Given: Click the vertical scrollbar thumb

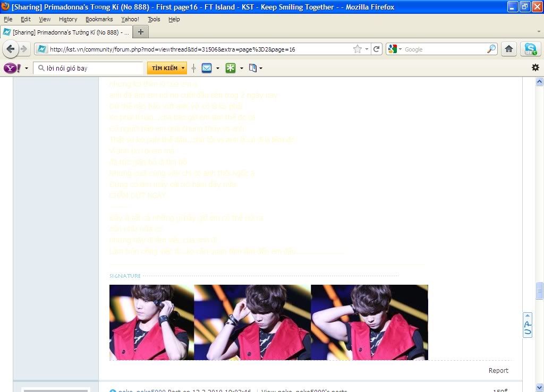Looking at the screenshot, I should pyautogui.click(x=539, y=290).
